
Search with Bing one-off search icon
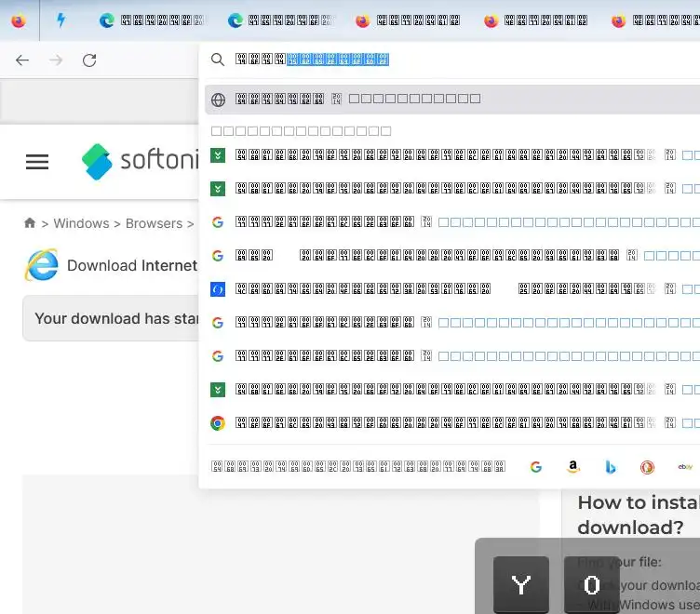pyautogui.click(x=611, y=467)
